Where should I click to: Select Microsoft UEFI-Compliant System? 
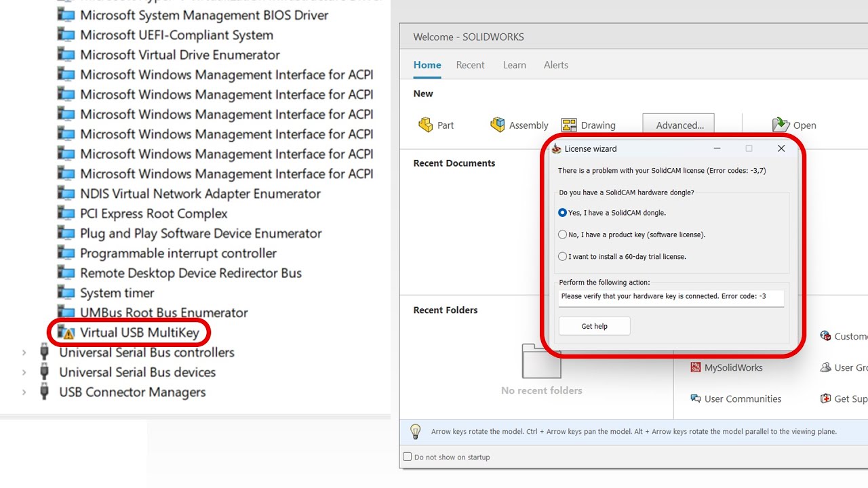(x=176, y=35)
